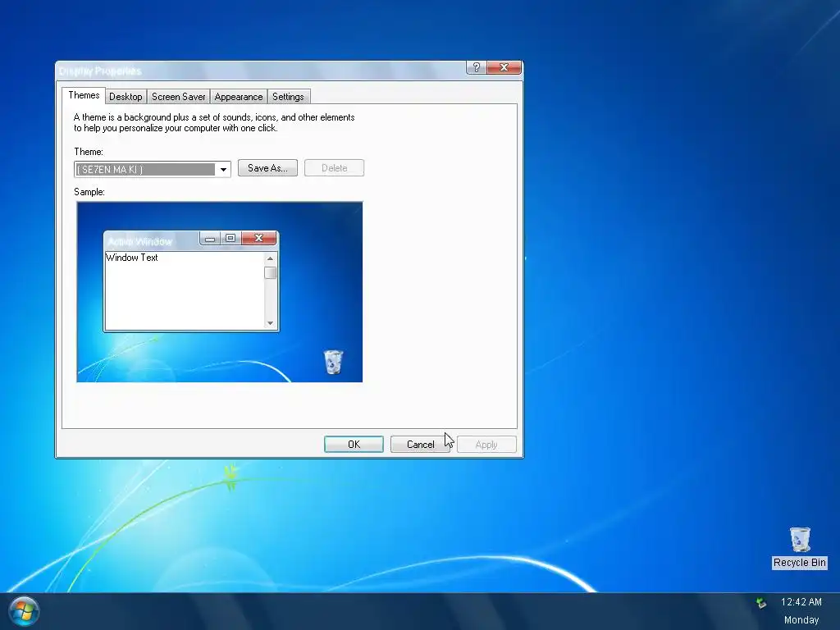Click the Apply button
840x630 pixels.
point(486,444)
